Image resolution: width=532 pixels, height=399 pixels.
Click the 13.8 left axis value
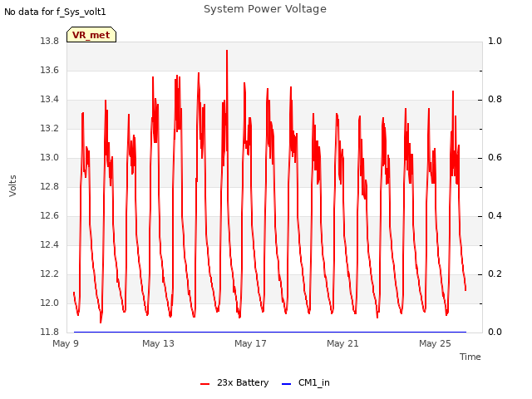pyautogui.click(x=50, y=41)
